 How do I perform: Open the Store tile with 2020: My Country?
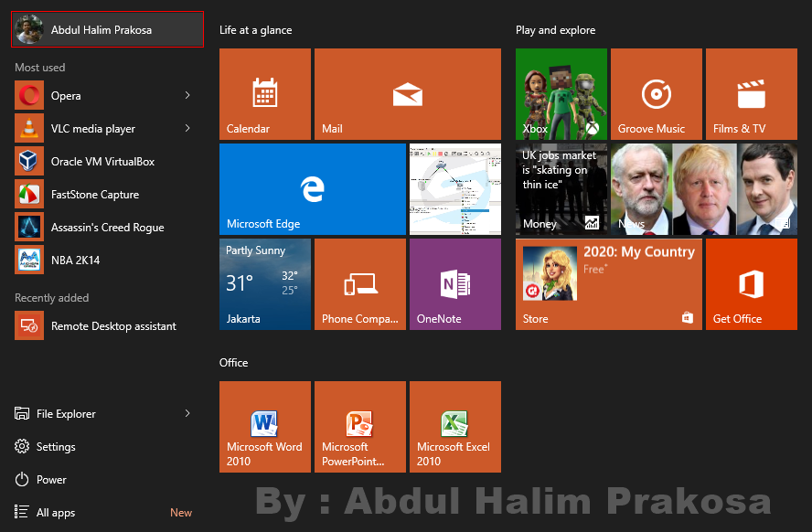pyautogui.click(x=608, y=284)
